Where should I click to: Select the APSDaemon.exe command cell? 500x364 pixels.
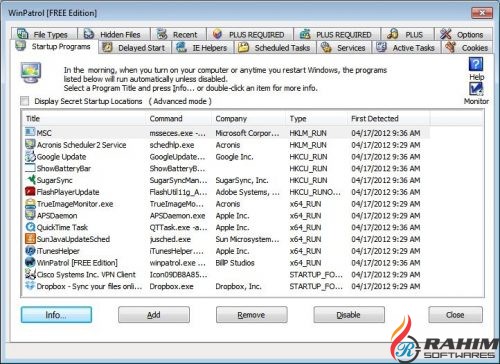click(177, 216)
